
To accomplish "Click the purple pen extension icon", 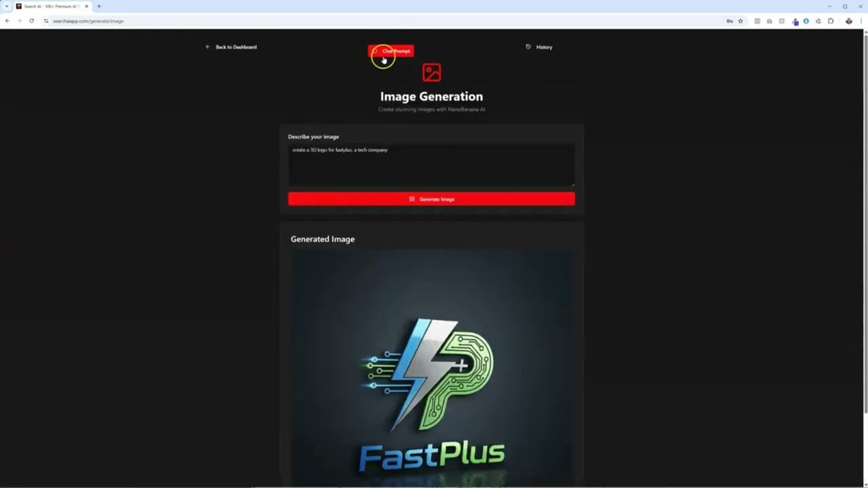I will [x=795, y=21].
